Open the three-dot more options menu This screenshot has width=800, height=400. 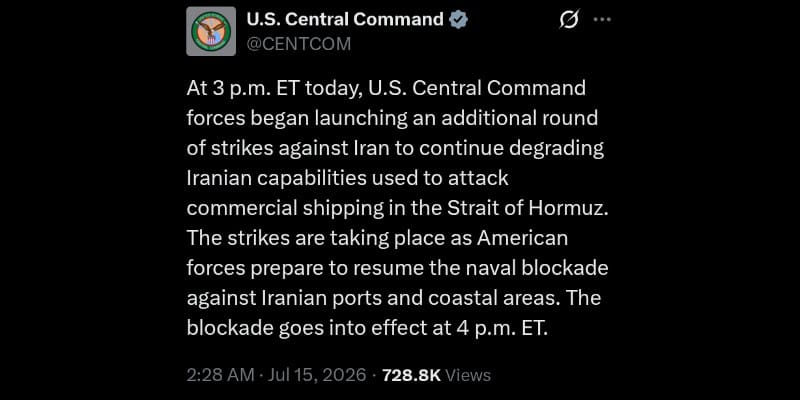[602, 20]
